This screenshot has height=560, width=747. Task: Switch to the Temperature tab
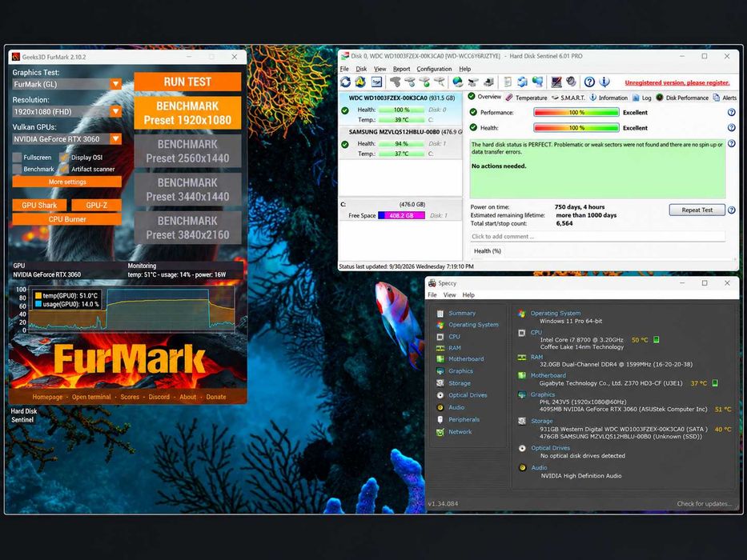pos(527,98)
